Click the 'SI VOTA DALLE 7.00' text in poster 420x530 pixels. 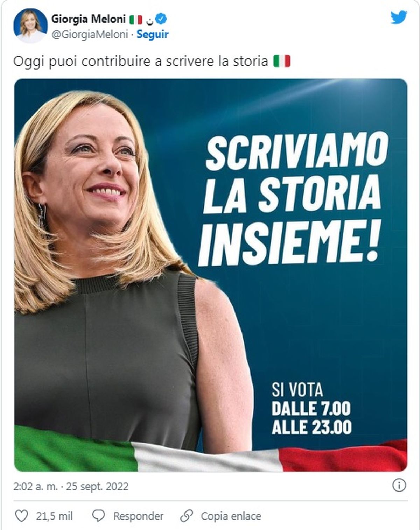click(x=311, y=400)
